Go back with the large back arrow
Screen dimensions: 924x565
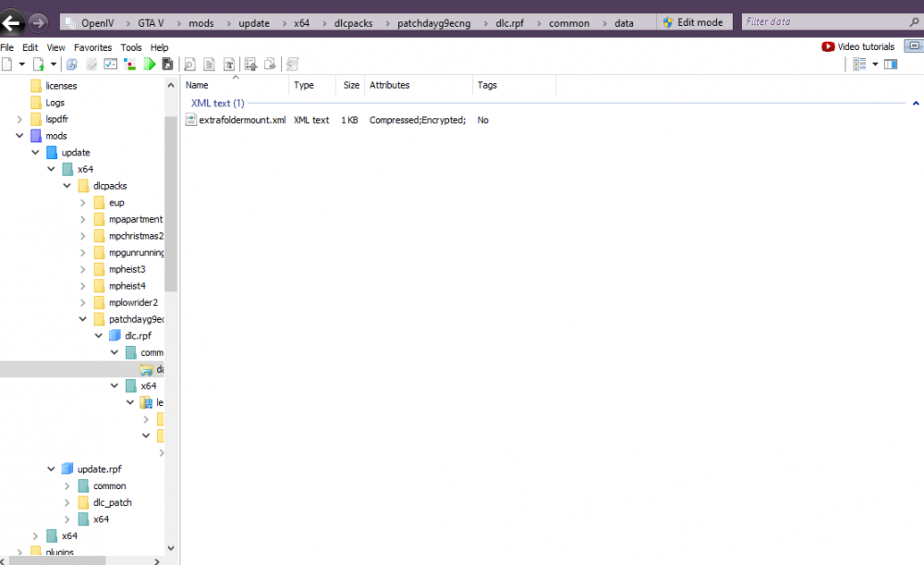(11, 23)
